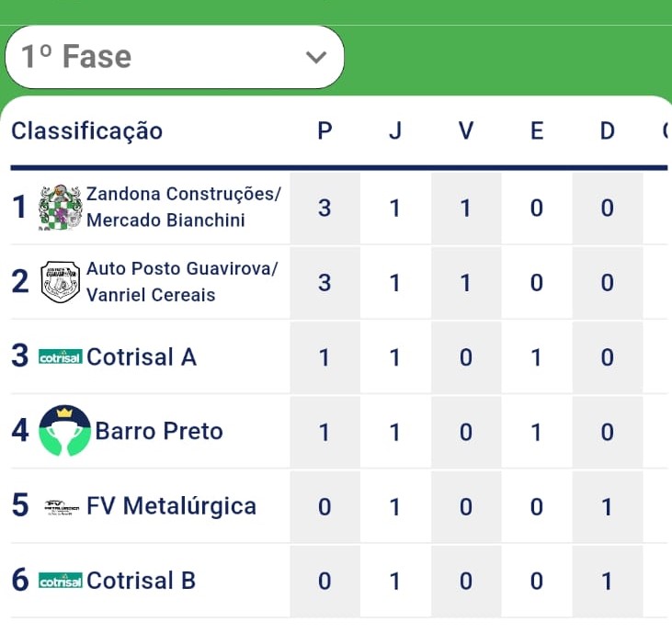672x644 pixels.
Task: Sort by the E draws column header
Action: (537, 131)
